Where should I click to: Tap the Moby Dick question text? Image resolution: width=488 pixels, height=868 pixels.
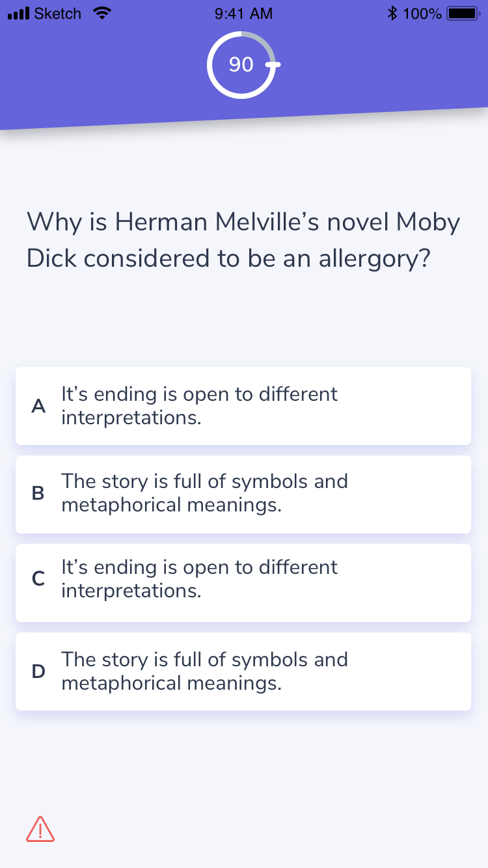pyautogui.click(x=243, y=239)
